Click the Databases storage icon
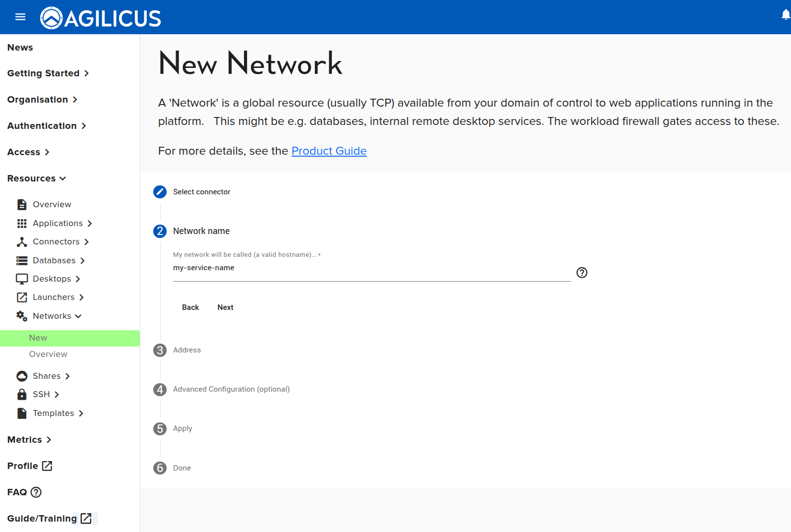Viewport: 791px width, 532px height. 22,260
